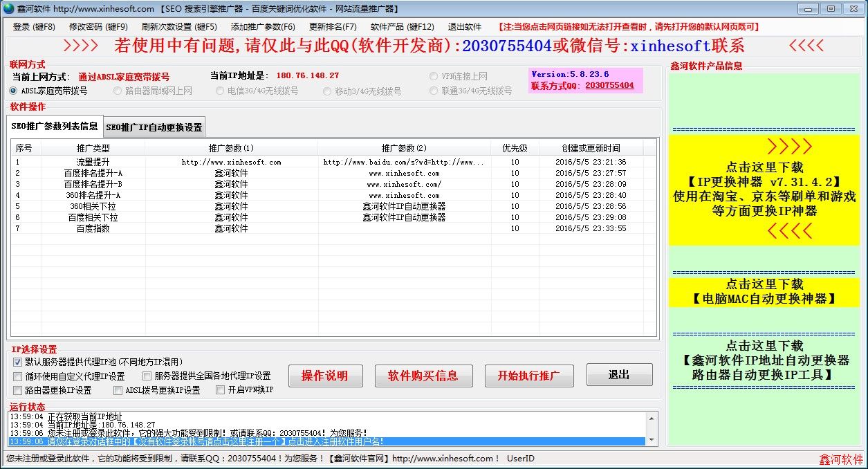Click log line 正在获取当前IP地址

tap(66, 416)
